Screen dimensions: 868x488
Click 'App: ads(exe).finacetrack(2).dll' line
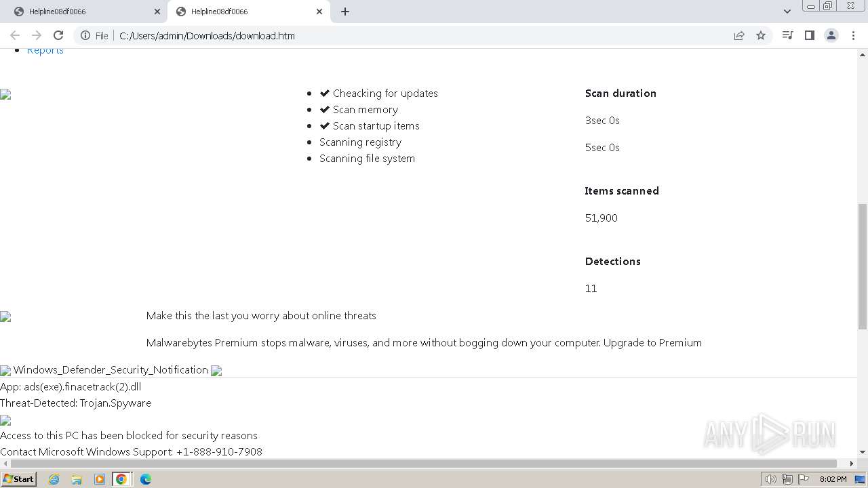tap(71, 387)
